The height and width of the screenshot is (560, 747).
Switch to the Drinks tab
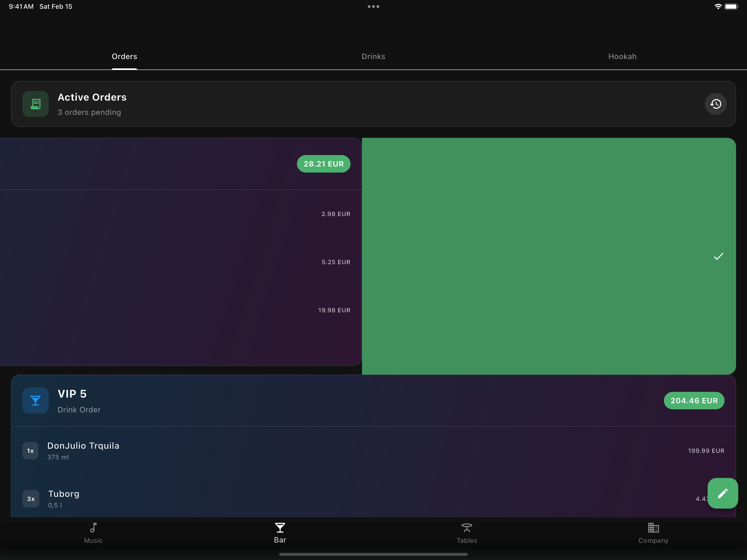tap(373, 56)
